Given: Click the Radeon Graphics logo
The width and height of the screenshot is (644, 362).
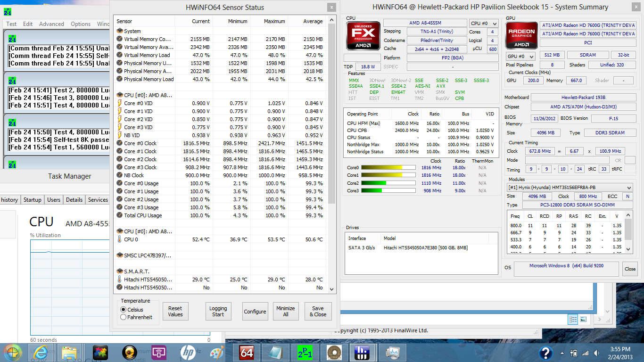Looking at the screenshot, I should 521,35.
